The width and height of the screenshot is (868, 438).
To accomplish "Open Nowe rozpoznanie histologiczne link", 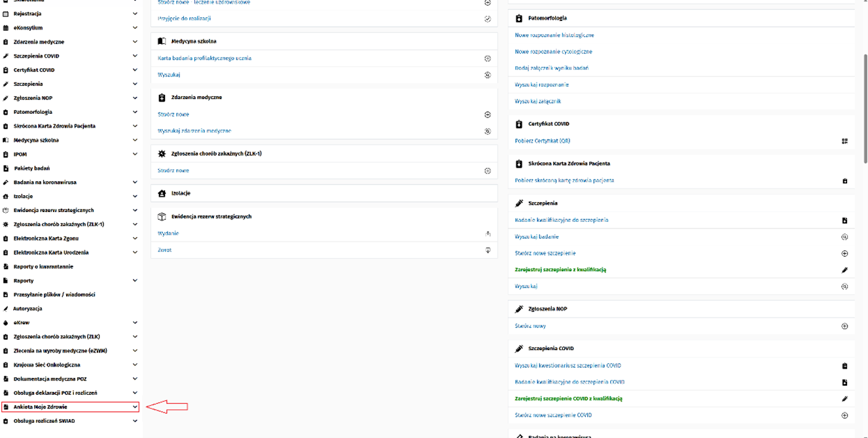I will (554, 35).
